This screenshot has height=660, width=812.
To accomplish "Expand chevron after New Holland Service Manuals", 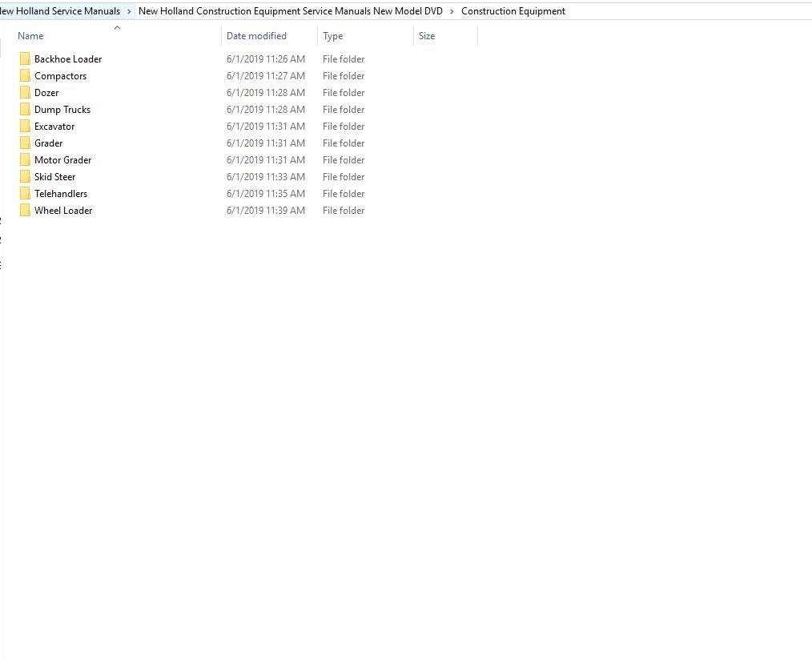I will pyautogui.click(x=129, y=11).
